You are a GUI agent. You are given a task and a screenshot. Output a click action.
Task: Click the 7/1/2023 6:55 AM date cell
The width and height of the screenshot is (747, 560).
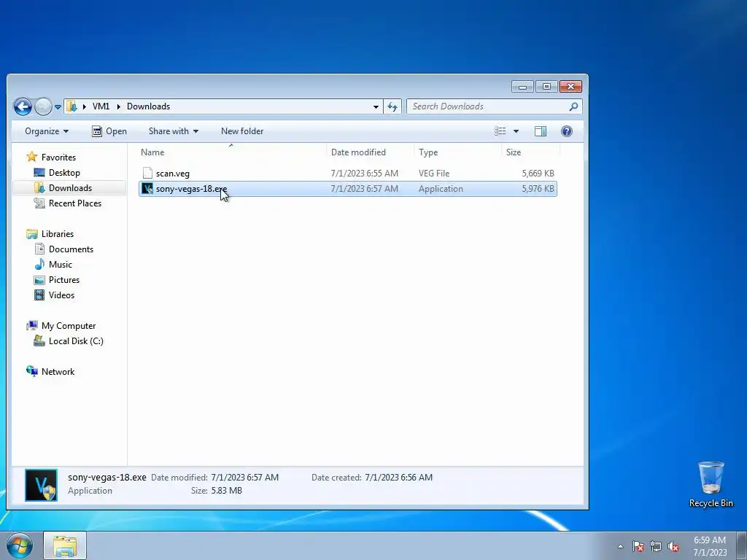365,174
